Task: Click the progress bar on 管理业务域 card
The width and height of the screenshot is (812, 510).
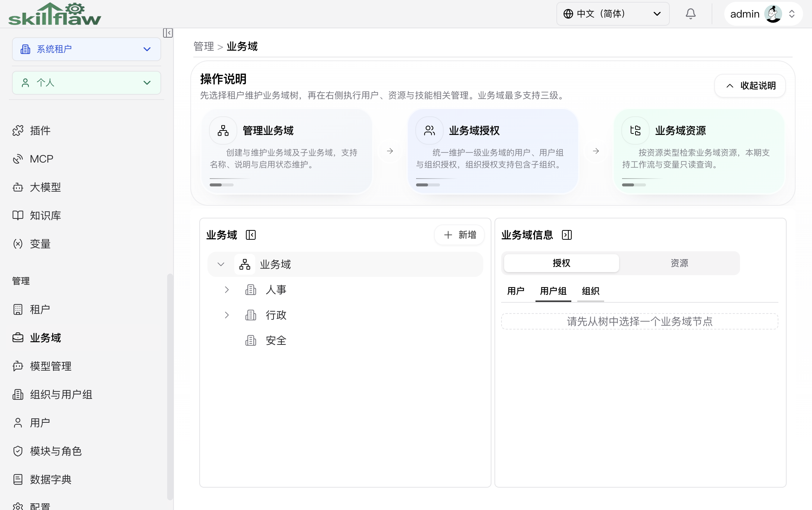Action: tap(222, 185)
